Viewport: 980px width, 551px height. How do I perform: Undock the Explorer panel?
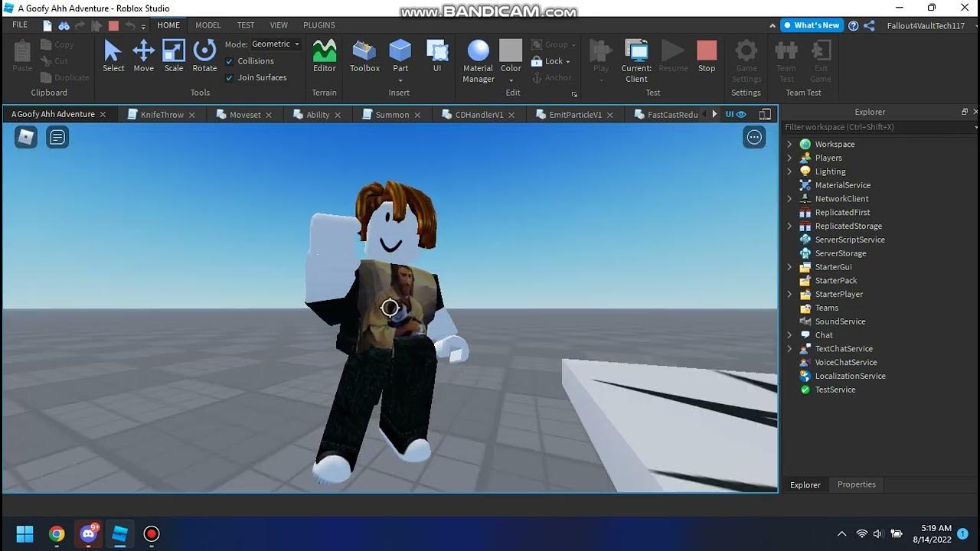coord(965,112)
